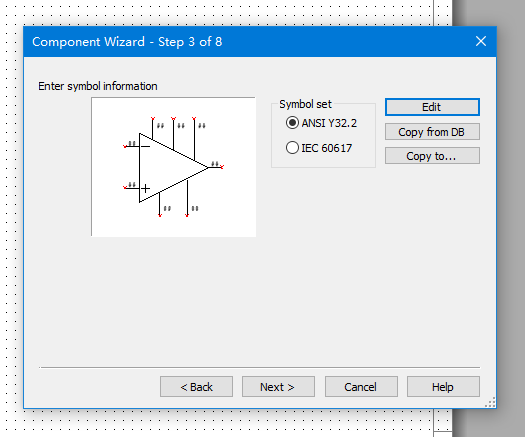Click the 'Symbol set' group label
The width and height of the screenshot is (525, 437).
tap(305, 104)
